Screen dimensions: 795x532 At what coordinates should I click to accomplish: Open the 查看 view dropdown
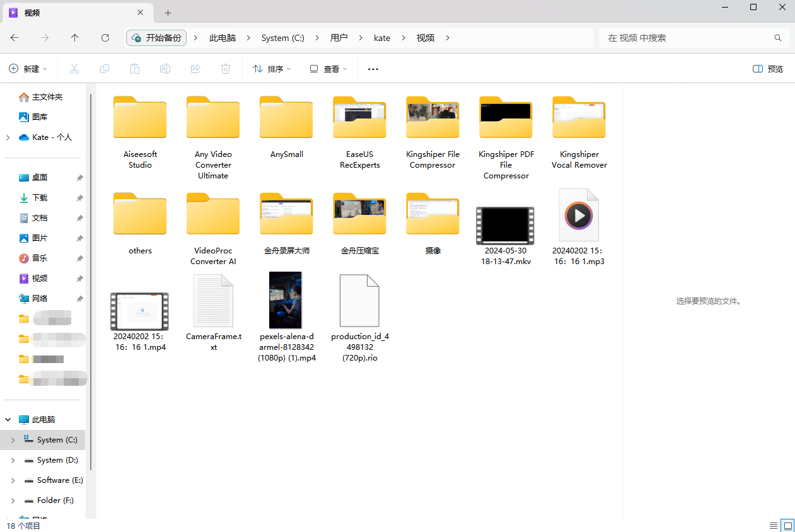(x=328, y=69)
